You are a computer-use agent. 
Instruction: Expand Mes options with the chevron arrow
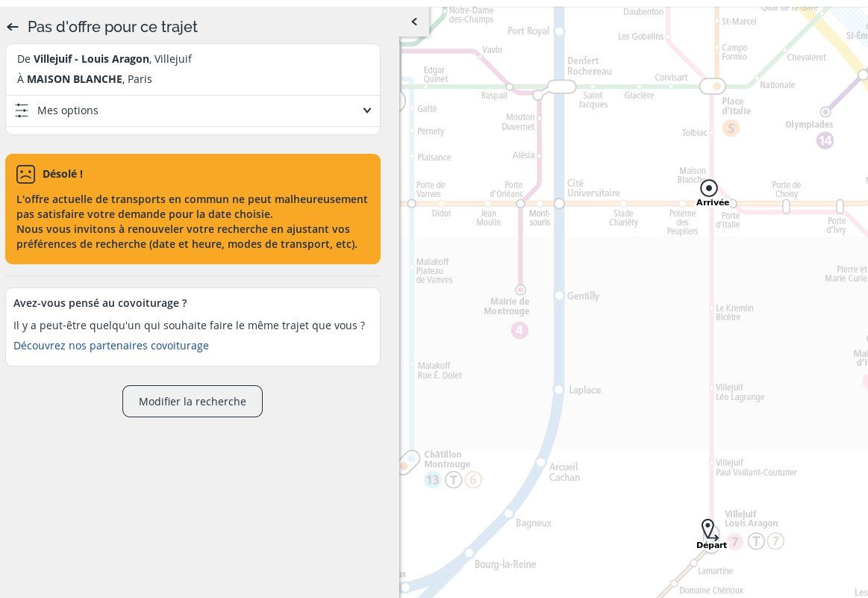[x=366, y=110]
